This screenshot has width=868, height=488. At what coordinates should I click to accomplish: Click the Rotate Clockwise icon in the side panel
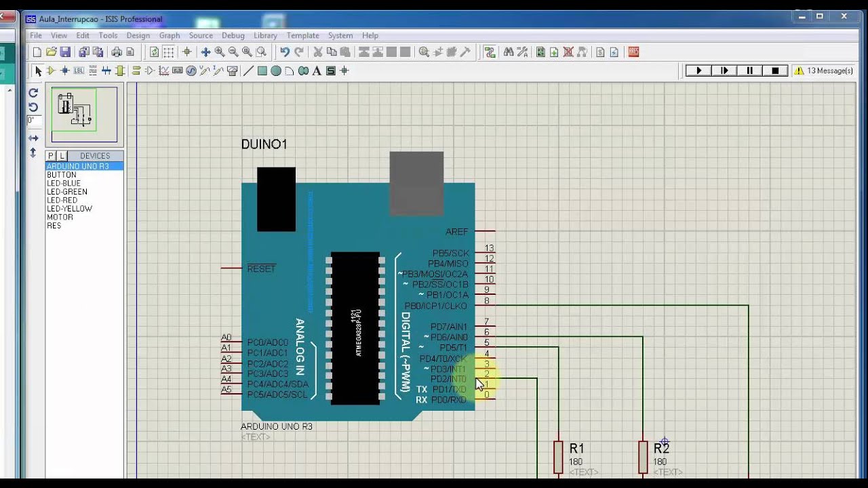click(x=33, y=93)
